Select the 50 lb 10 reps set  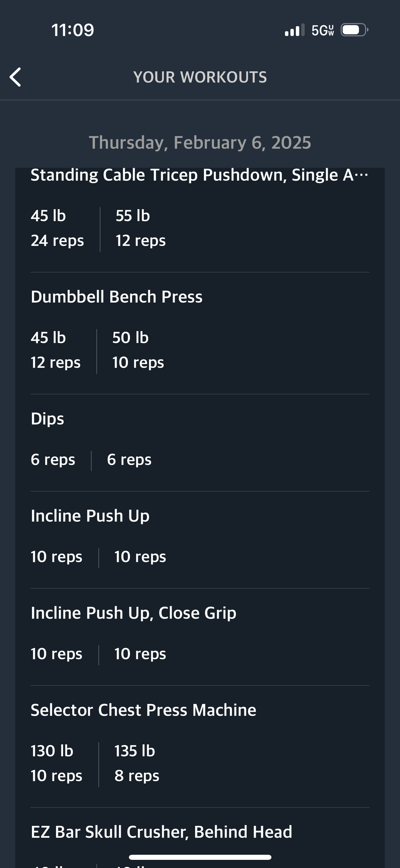(x=138, y=350)
